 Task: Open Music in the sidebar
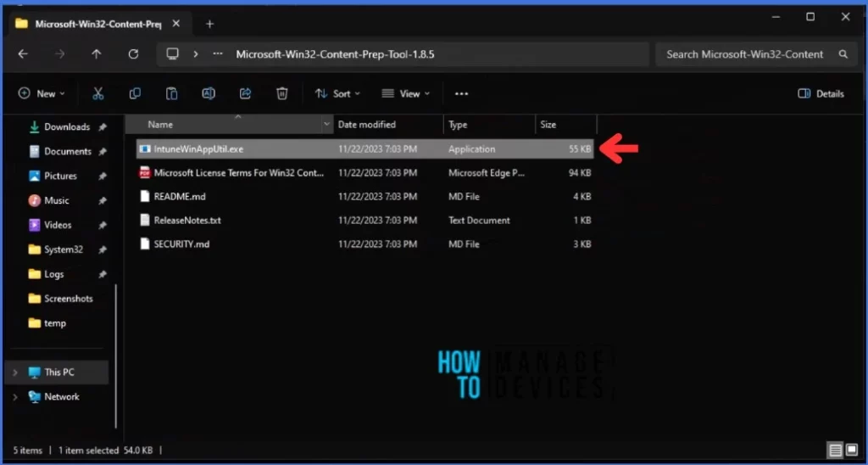point(57,200)
